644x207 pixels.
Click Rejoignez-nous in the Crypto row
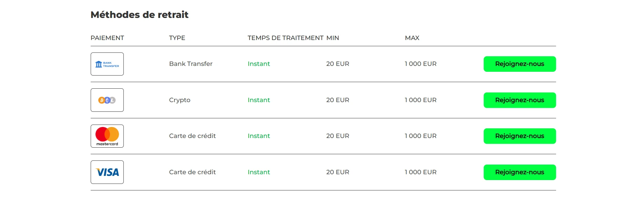point(520,100)
